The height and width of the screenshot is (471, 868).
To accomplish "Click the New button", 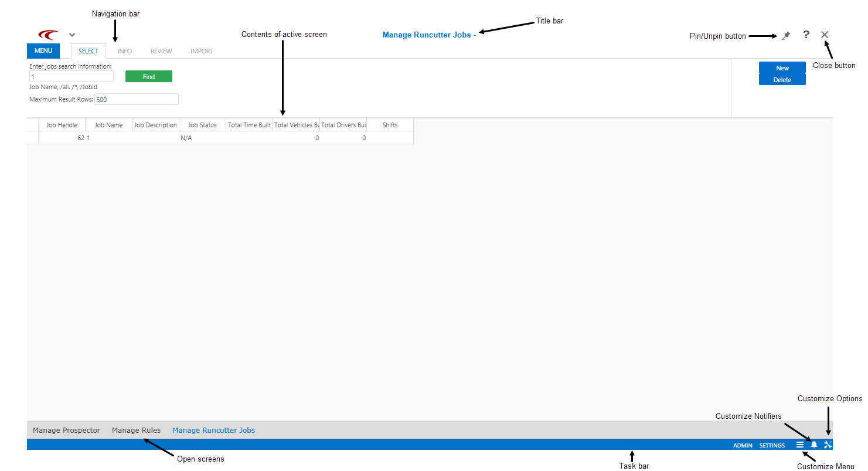I will click(x=782, y=68).
